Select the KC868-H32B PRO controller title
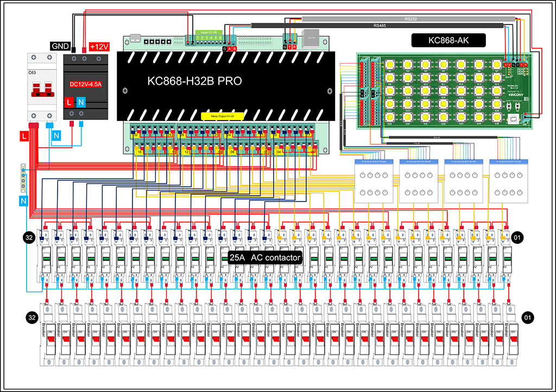The width and height of the screenshot is (556, 392). [194, 81]
